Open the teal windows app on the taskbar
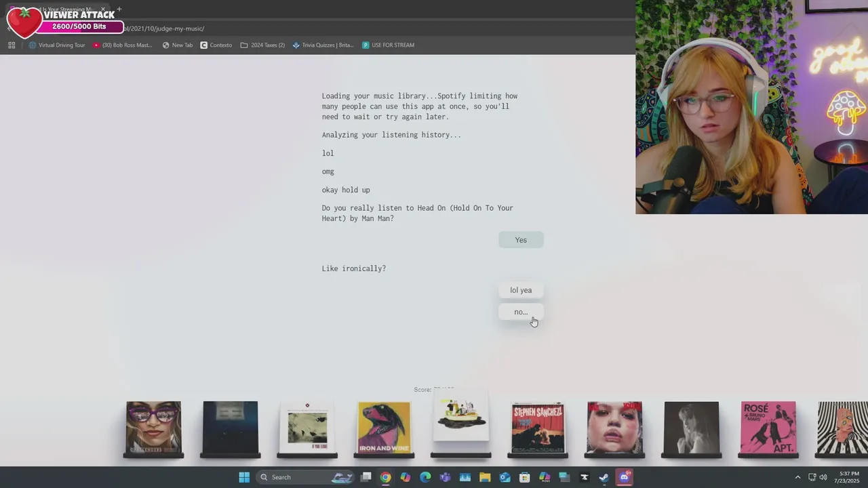868x488 pixels. coord(564,477)
